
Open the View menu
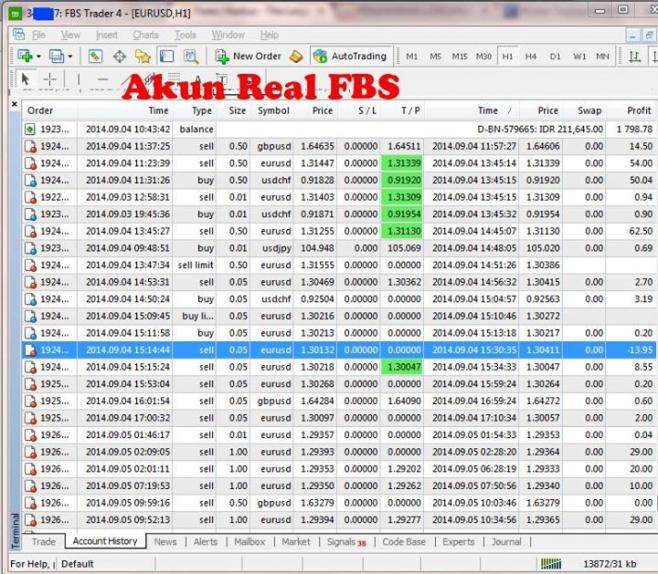[x=70, y=35]
